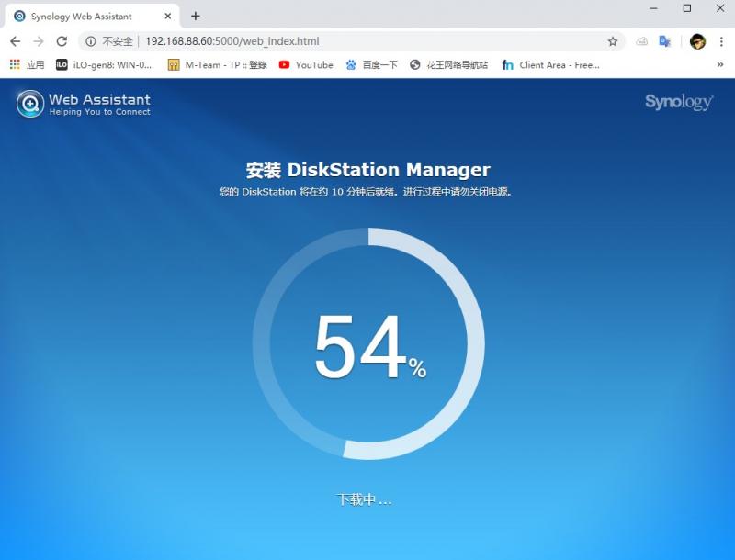The image size is (735, 560).
Task: Open the Google Translate extension
Action: point(664,41)
